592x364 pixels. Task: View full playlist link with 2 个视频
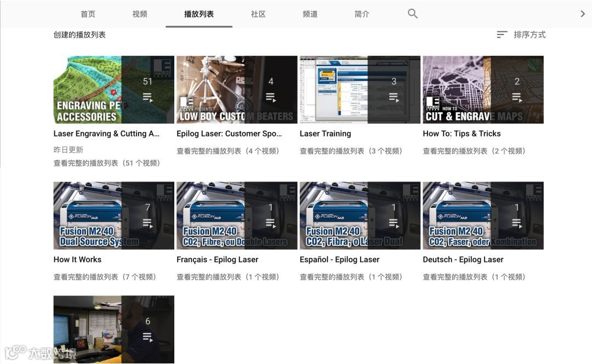click(x=475, y=151)
